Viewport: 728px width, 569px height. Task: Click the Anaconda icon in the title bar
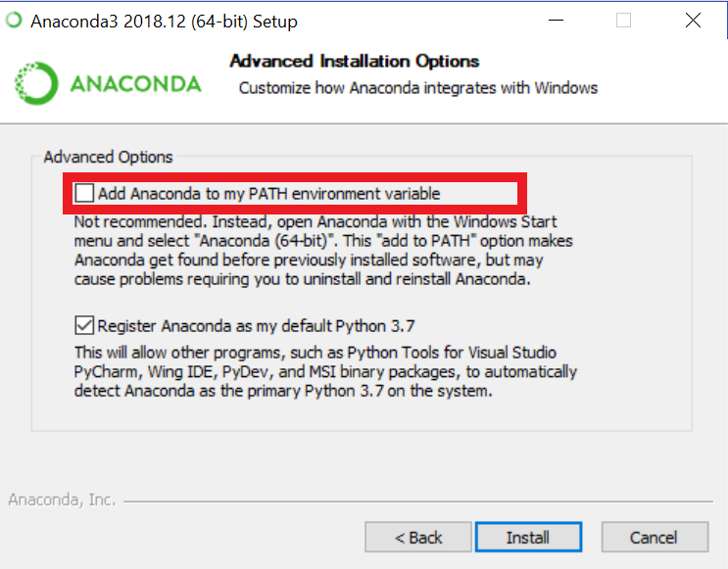pyautogui.click(x=12, y=21)
